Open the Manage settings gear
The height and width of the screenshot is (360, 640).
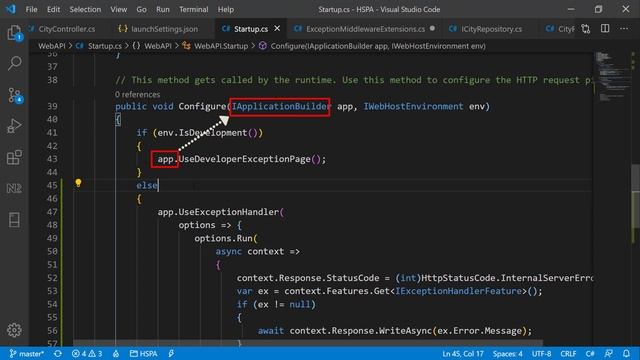(x=14, y=330)
